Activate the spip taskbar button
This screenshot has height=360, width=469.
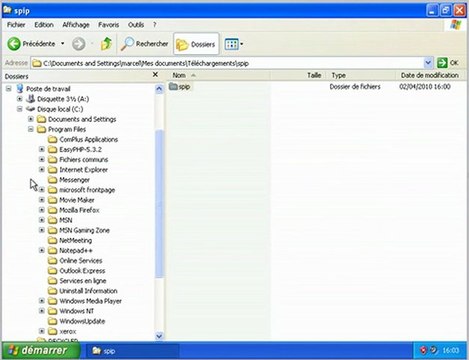133,351
